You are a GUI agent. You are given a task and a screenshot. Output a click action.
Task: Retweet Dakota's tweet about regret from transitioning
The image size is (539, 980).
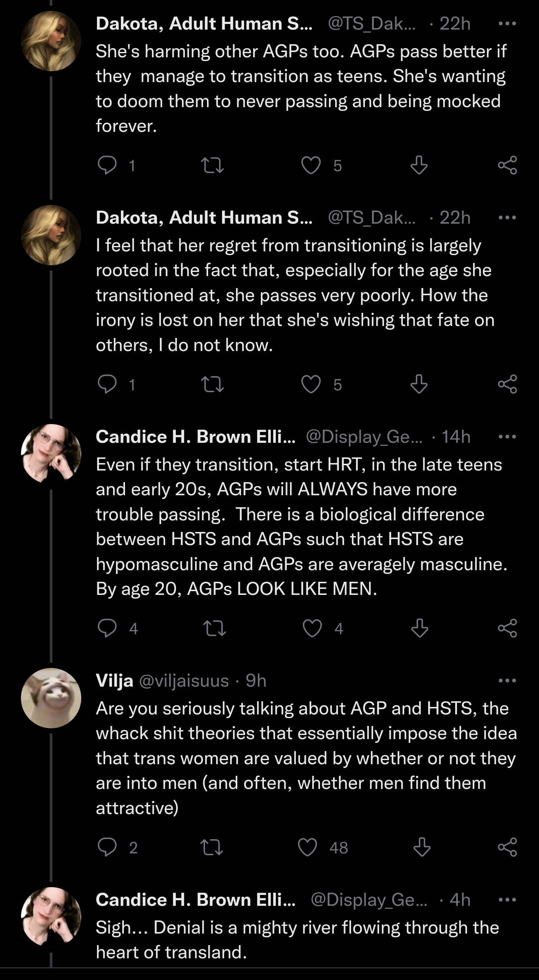pos(212,384)
